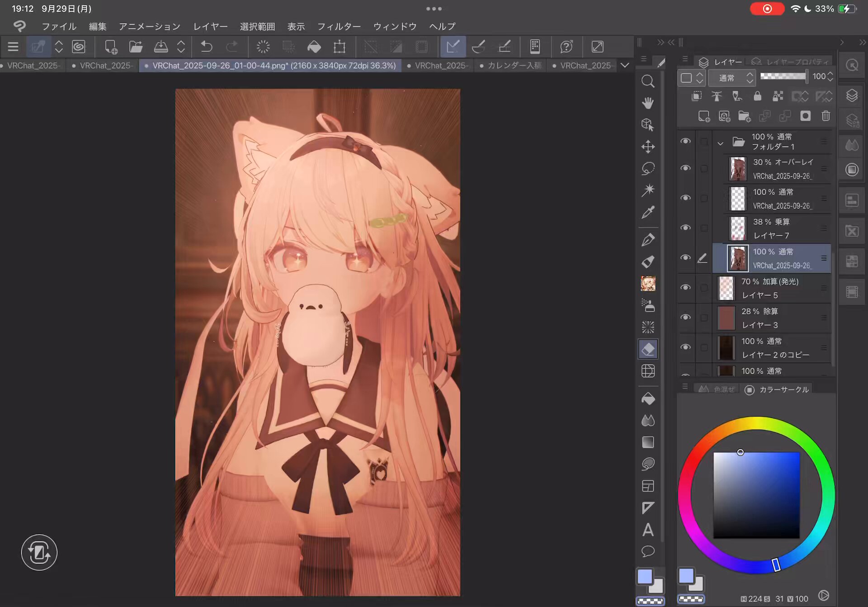
Task: Choose the Eyedropper tool
Action: tap(648, 212)
